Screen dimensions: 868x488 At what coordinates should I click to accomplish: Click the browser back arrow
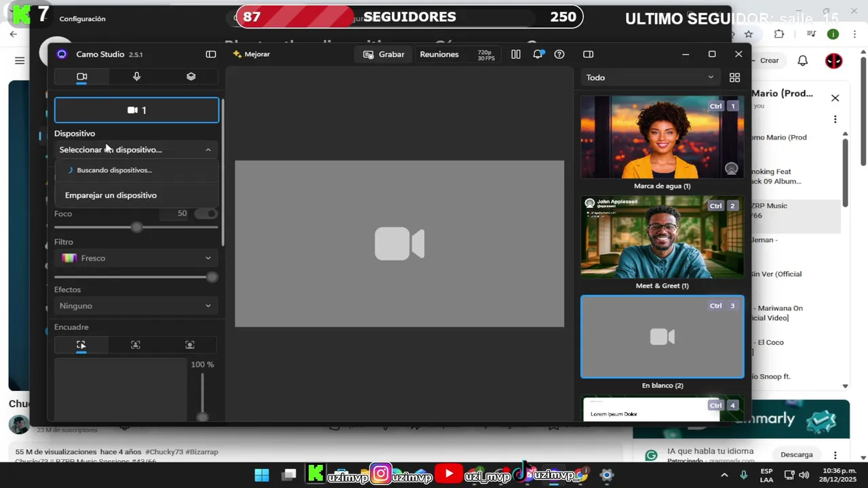[14, 34]
